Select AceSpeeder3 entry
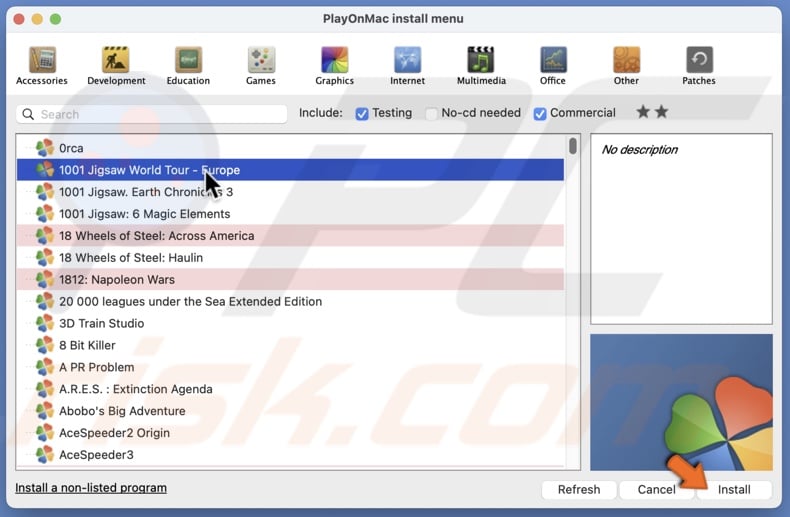The image size is (790, 517). [290, 455]
